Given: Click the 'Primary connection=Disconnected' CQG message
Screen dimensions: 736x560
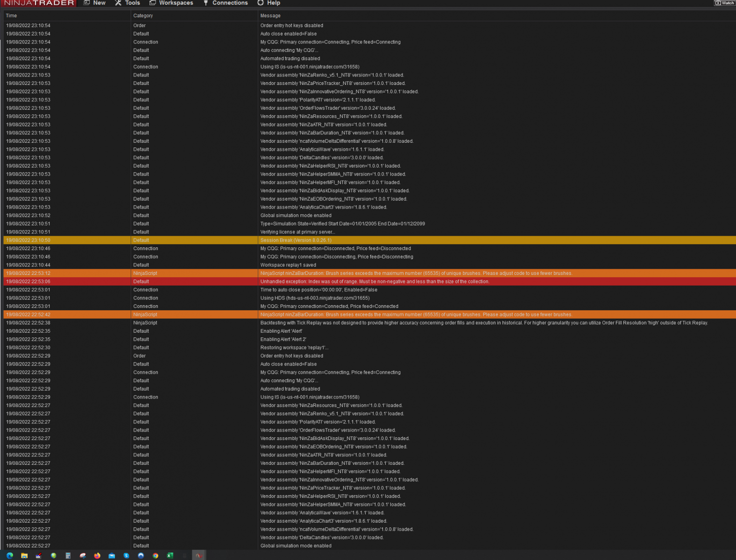Looking at the screenshot, I should point(336,249).
